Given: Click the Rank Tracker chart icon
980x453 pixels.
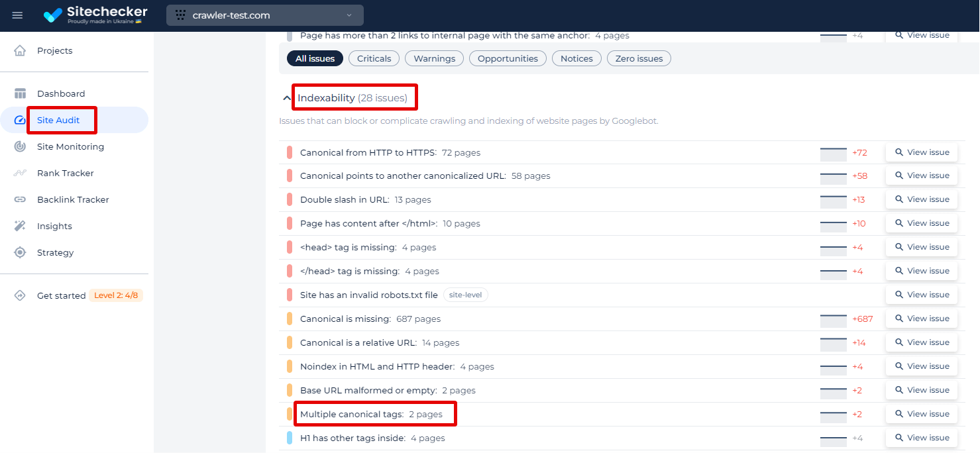Looking at the screenshot, I should coord(20,173).
